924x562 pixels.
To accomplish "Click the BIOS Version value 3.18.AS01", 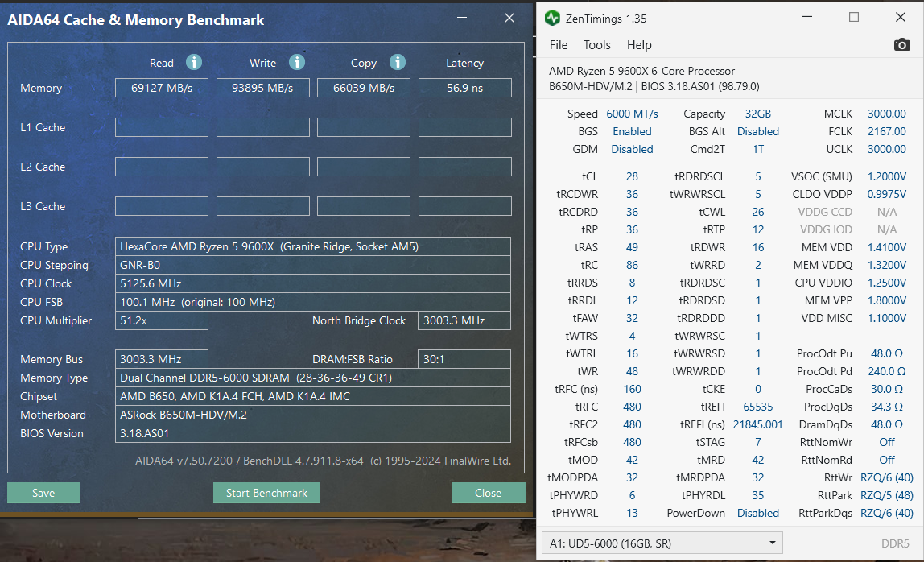I will [x=313, y=433].
